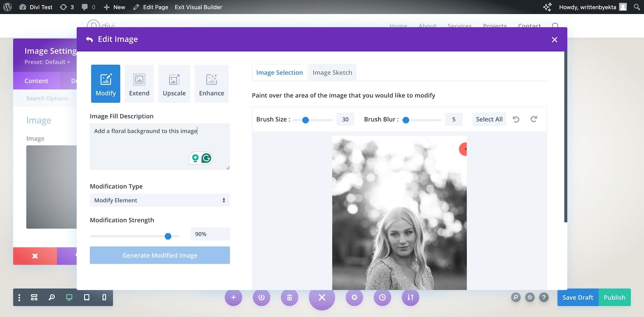
Task: Open the builder three-dot menu
Action: [19, 297]
